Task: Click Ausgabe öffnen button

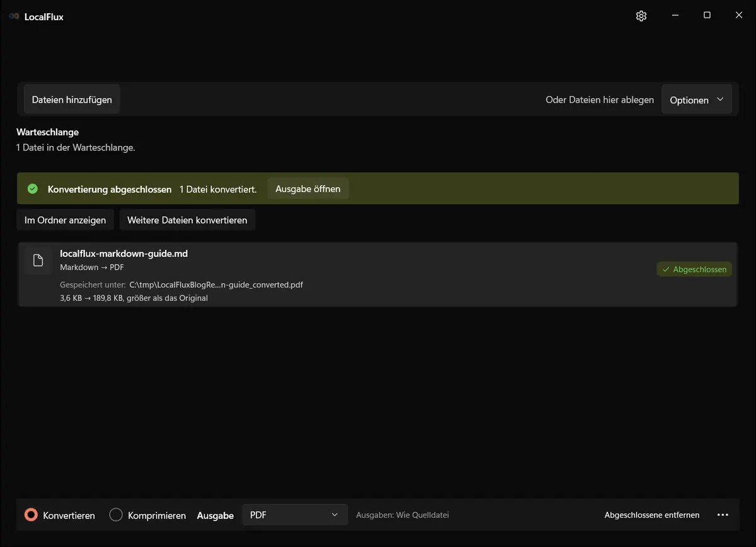Action: (x=308, y=189)
